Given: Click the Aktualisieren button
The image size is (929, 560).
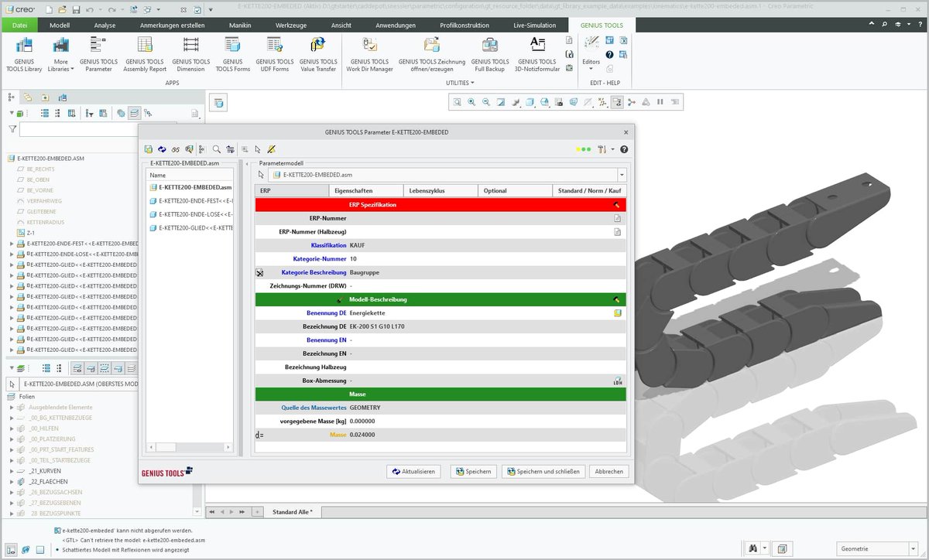Looking at the screenshot, I should coord(413,471).
